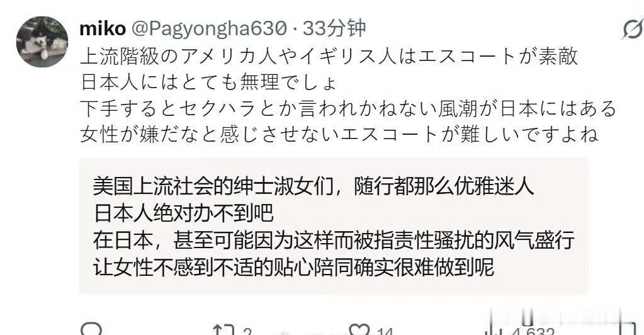Open the reply speech bubble icon
644x335 pixels.
point(91,329)
